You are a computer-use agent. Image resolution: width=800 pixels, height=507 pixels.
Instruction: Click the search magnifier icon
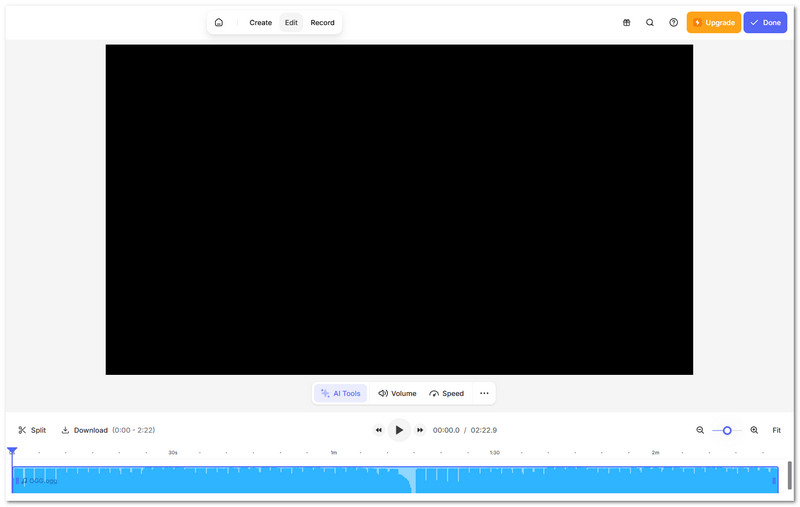point(650,22)
